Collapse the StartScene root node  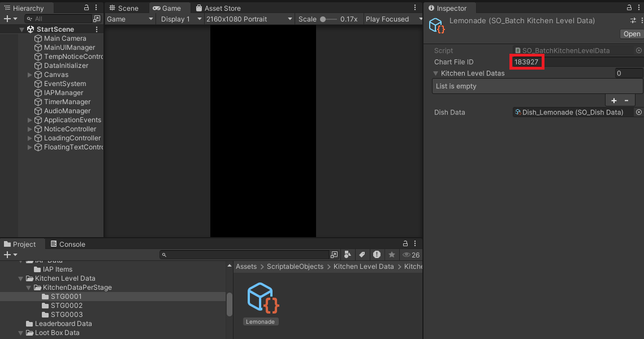(21, 29)
